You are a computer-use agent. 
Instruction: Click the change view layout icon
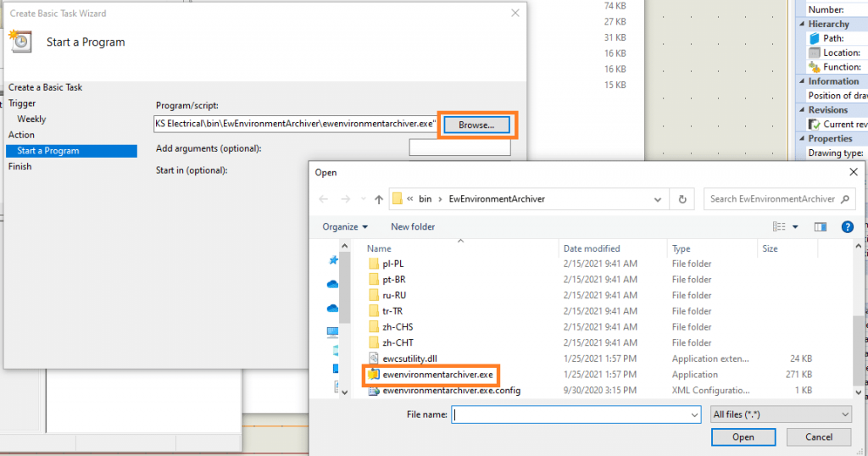779,226
